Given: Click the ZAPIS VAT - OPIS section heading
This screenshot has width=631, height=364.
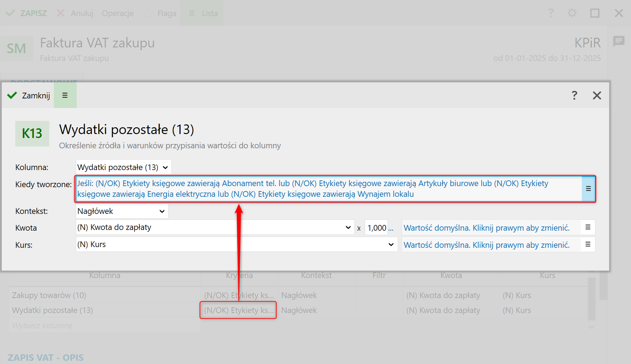Looking at the screenshot, I should pos(46,358).
